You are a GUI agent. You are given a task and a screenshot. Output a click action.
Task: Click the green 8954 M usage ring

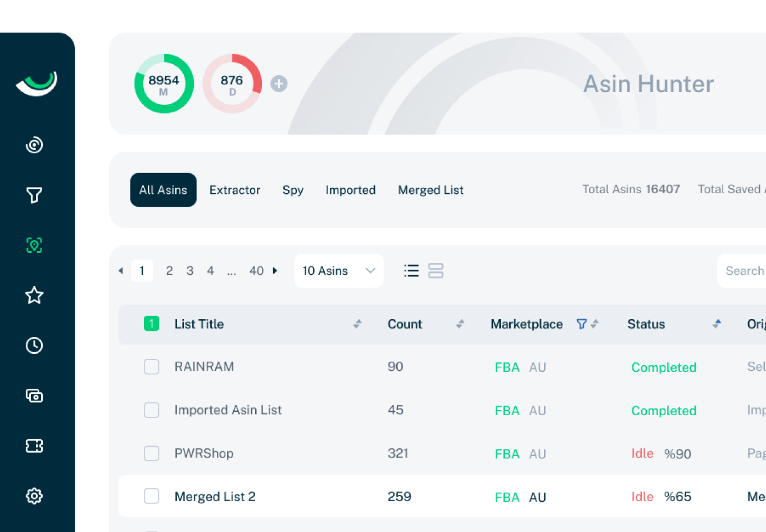tap(164, 84)
